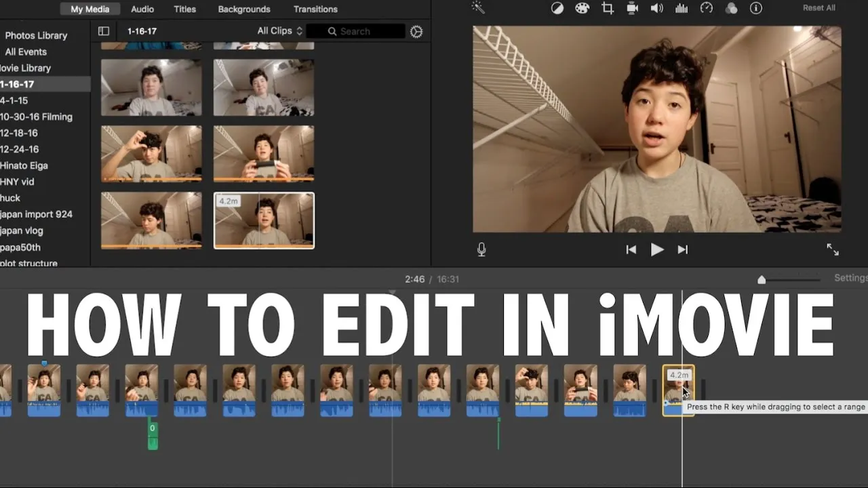Switch to Audio tab
This screenshot has height=488, width=868.
pyautogui.click(x=142, y=9)
